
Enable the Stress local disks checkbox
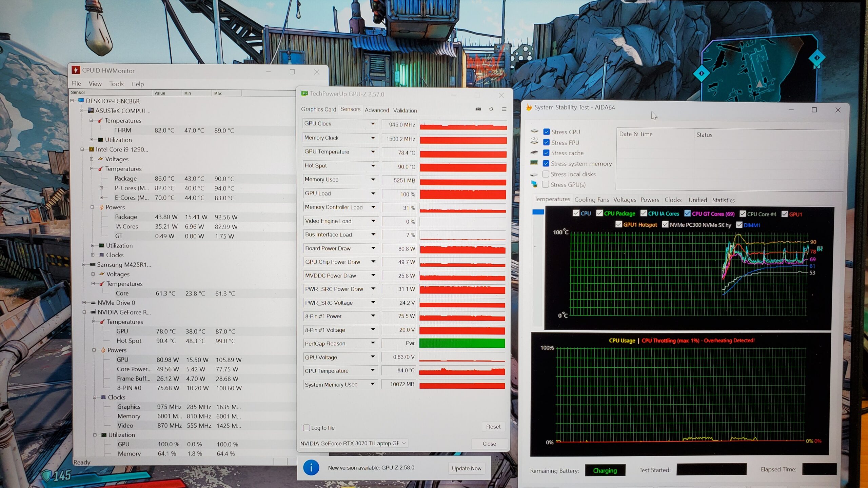(x=546, y=174)
